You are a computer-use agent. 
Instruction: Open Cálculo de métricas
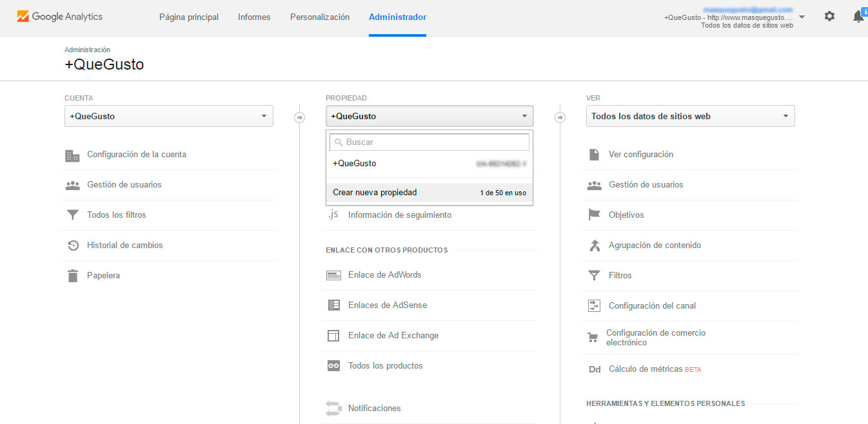click(646, 370)
